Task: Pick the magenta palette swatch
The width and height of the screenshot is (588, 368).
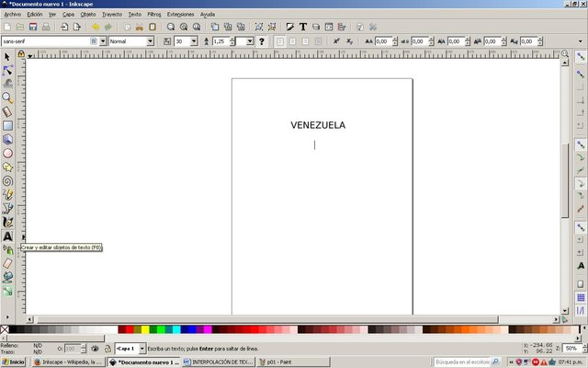Action: [208, 329]
